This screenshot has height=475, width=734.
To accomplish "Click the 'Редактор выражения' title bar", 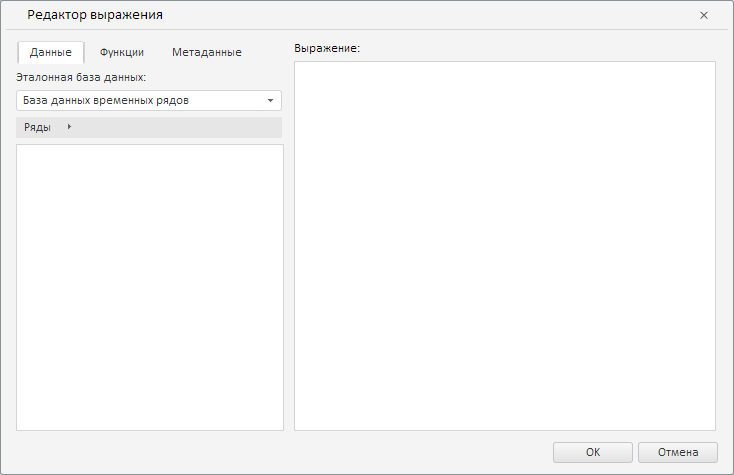I will (300, 16).
